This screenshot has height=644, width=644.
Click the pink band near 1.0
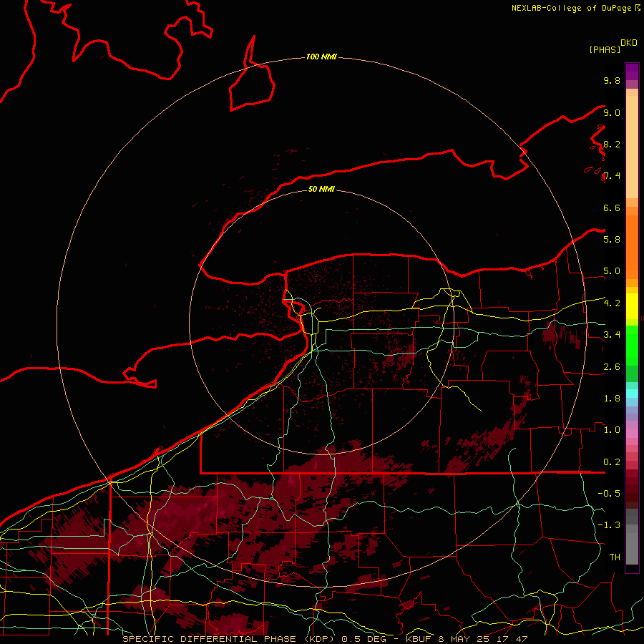[632, 434]
